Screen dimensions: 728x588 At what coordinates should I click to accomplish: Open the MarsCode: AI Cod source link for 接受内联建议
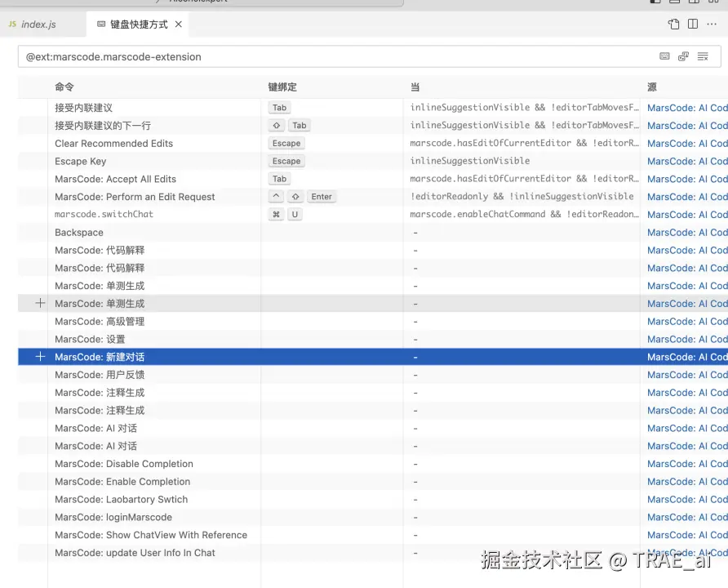click(686, 107)
